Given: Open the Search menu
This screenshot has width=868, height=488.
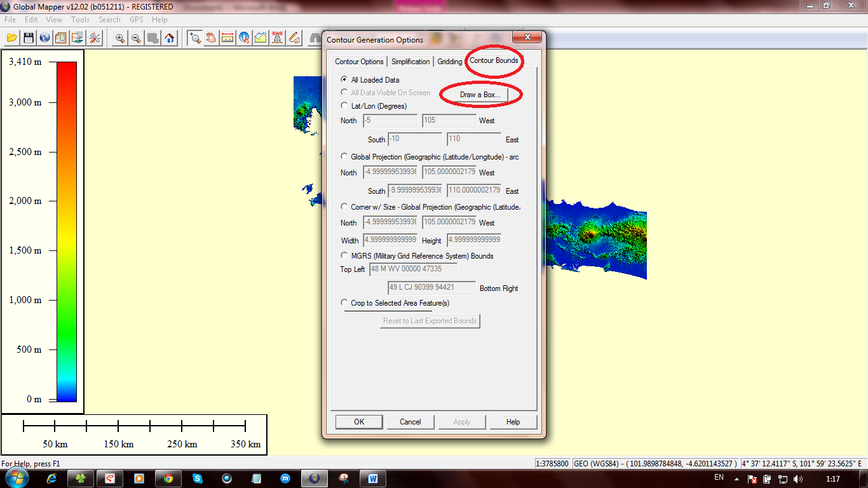Looking at the screenshot, I should tap(109, 19).
